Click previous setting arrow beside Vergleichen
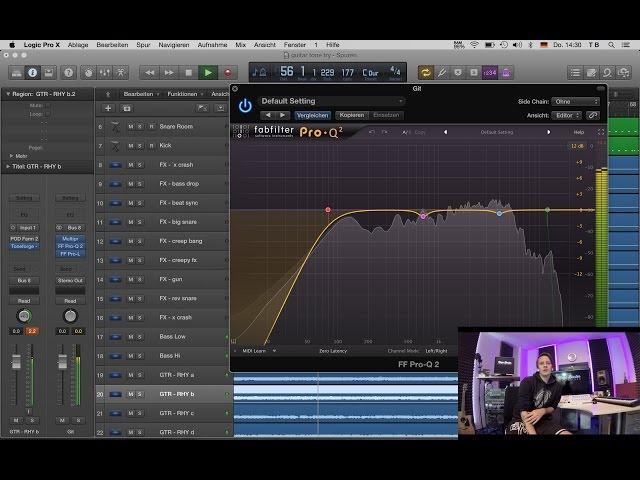This screenshot has height=480, width=640. point(268,116)
